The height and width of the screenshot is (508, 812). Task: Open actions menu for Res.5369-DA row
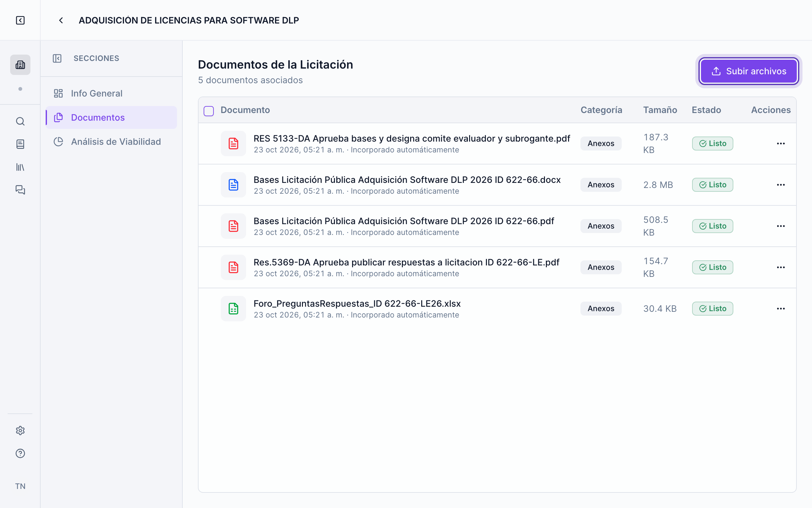click(781, 267)
